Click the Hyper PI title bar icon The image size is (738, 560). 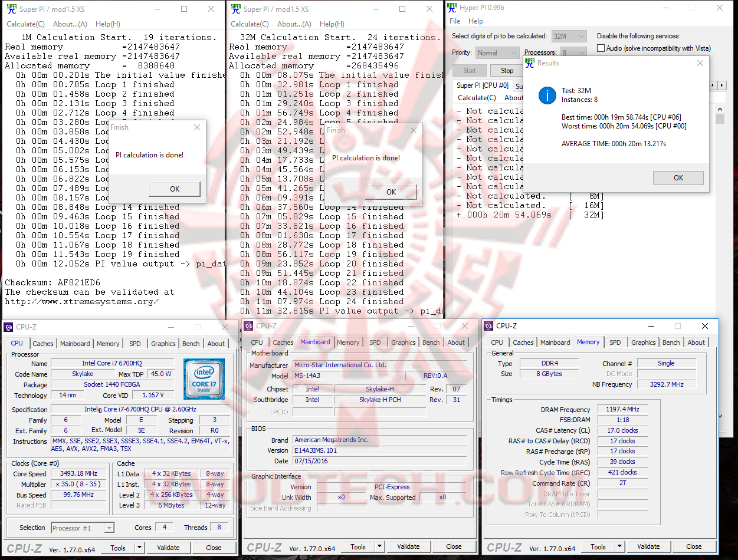point(452,8)
